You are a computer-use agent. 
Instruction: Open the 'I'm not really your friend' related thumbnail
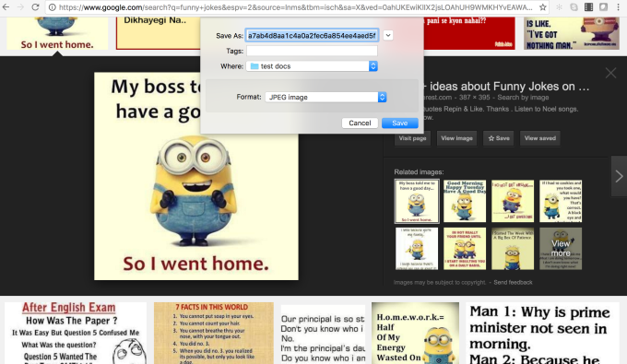click(465, 249)
